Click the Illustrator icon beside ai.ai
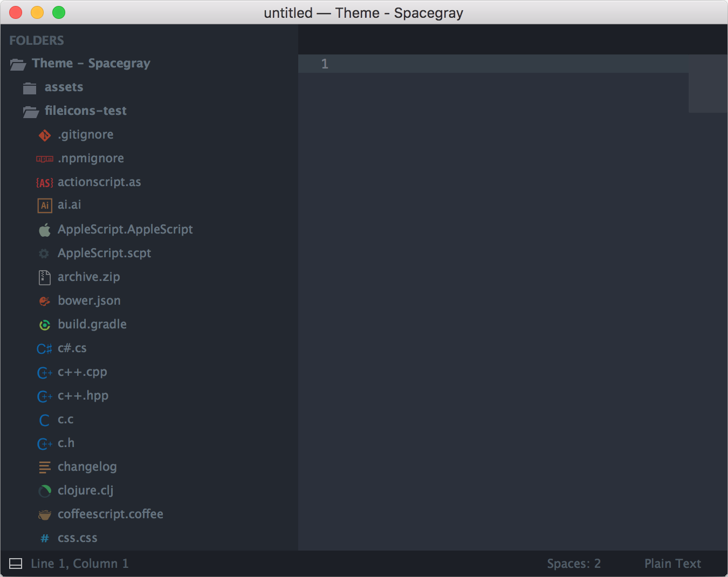 pyautogui.click(x=45, y=205)
